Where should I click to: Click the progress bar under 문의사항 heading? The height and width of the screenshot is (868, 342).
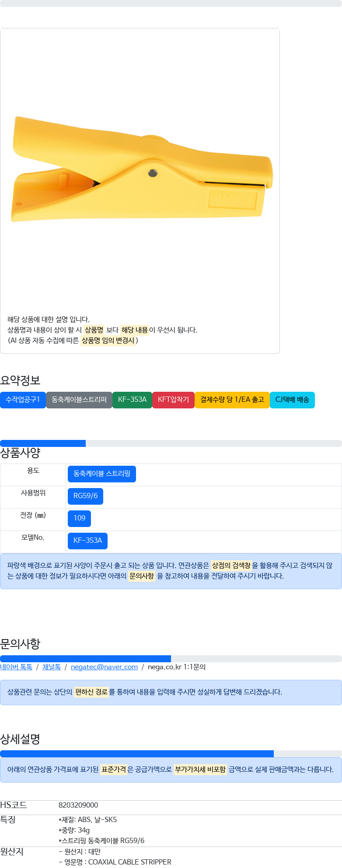171,659
